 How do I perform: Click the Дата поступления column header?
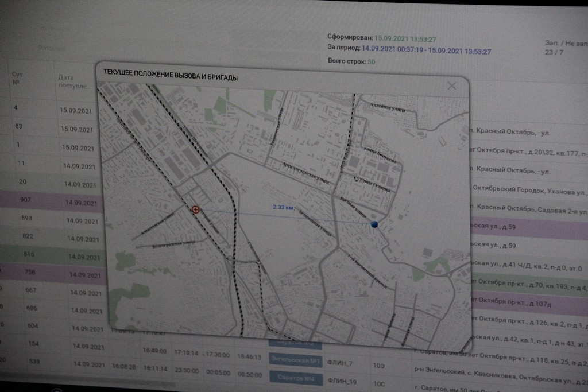click(x=73, y=81)
